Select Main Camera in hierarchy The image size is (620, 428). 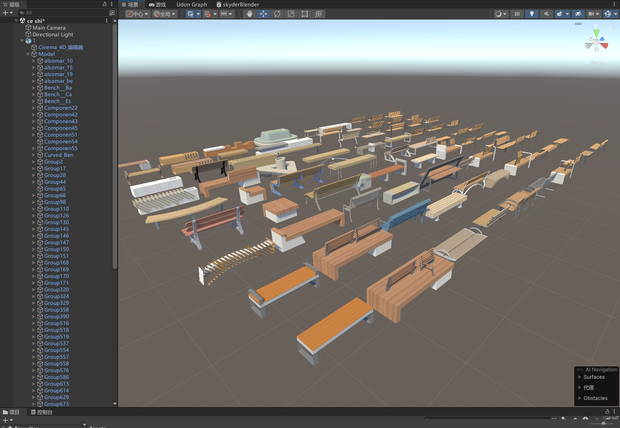coord(49,28)
